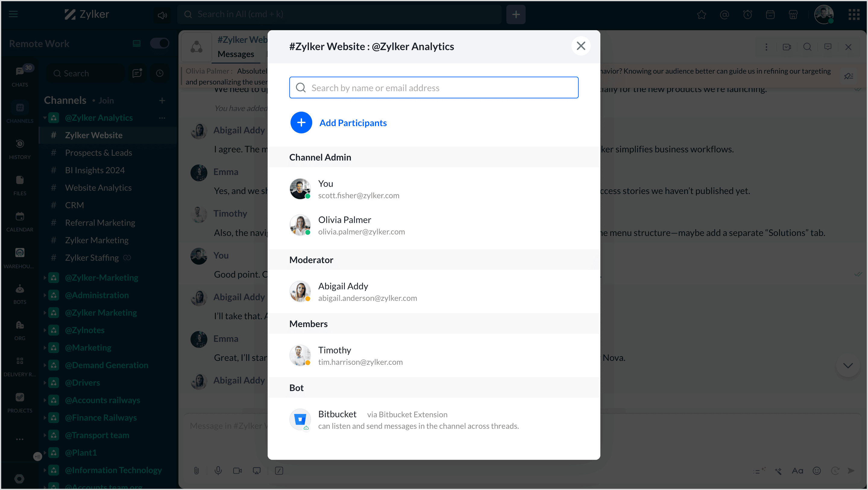868x490 pixels.
Task: Toggle the Remote Work switch
Action: (x=159, y=43)
